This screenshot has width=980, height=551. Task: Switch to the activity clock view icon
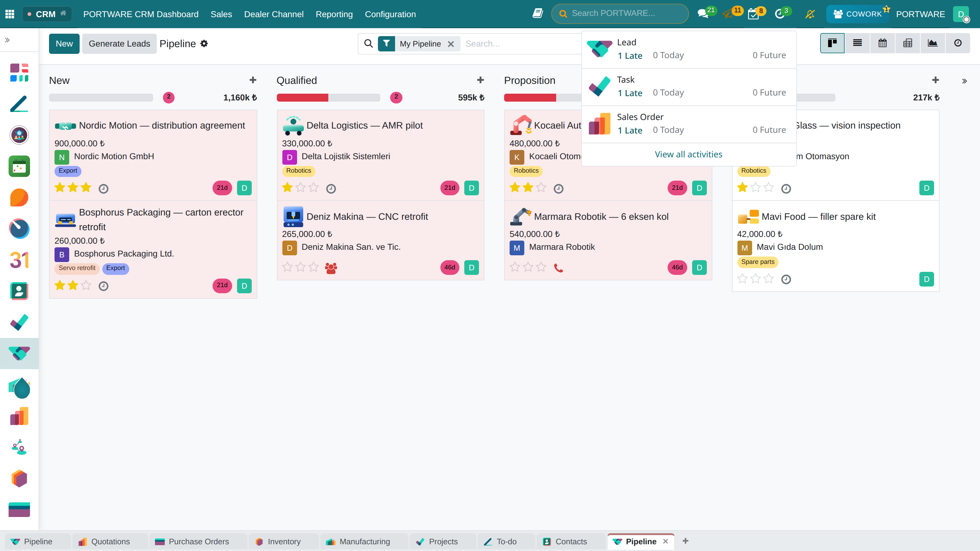pyautogui.click(x=958, y=43)
